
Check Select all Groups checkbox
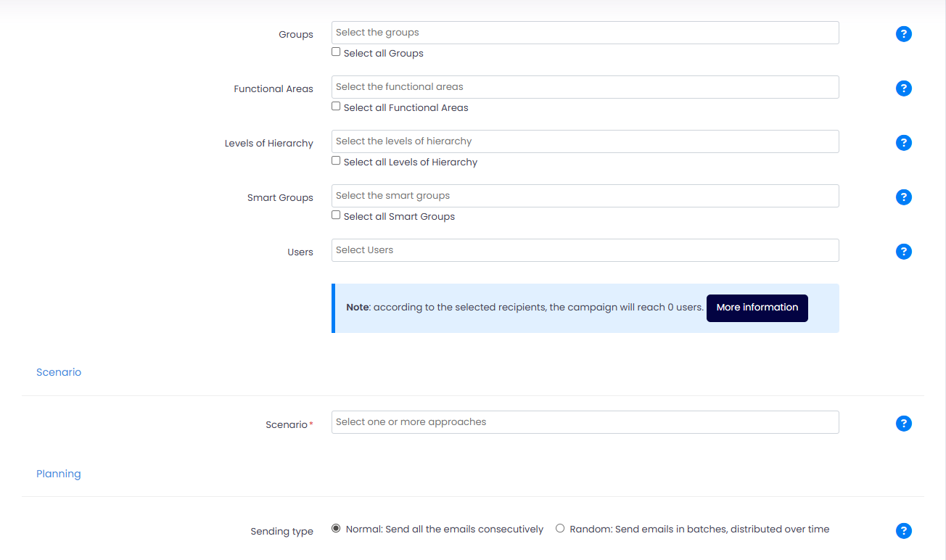[336, 52]
